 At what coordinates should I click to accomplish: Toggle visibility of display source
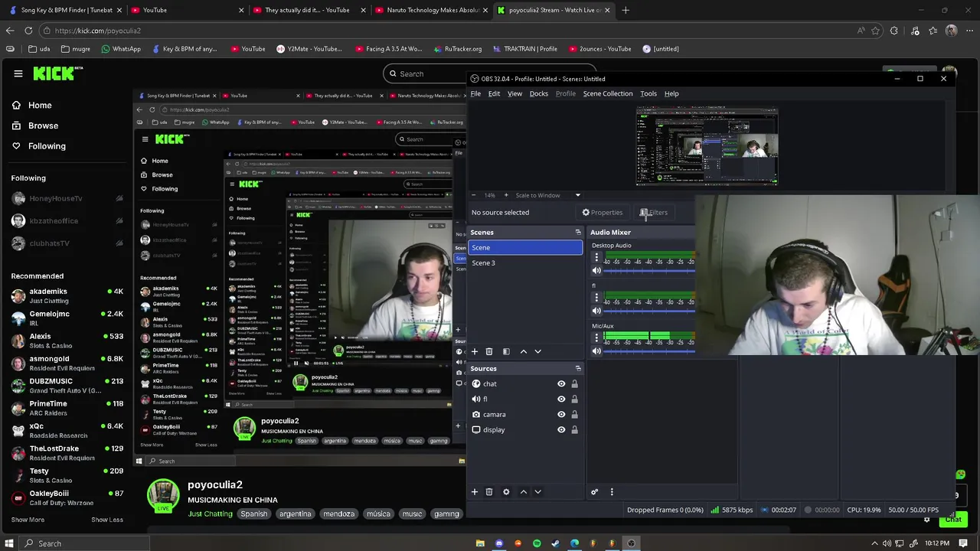[561, 430]
